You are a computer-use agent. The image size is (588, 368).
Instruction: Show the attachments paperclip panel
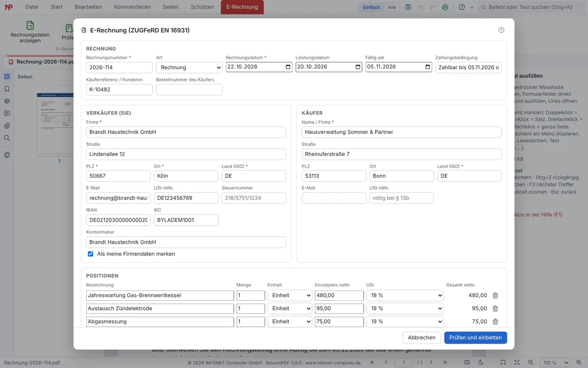[x=7, y=126]
